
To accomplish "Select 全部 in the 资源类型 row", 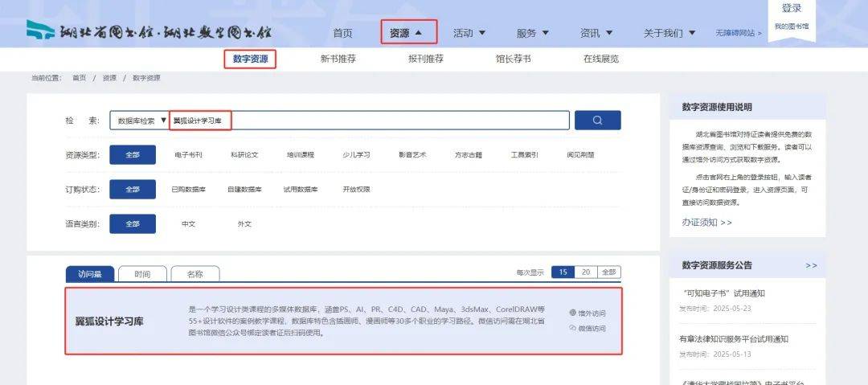I will click(133, 155).
